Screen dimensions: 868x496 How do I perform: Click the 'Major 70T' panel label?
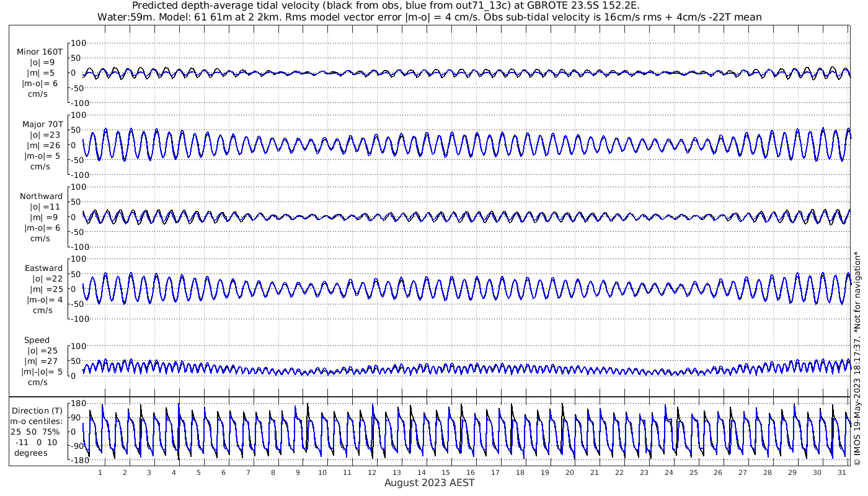tap(42, 124)
